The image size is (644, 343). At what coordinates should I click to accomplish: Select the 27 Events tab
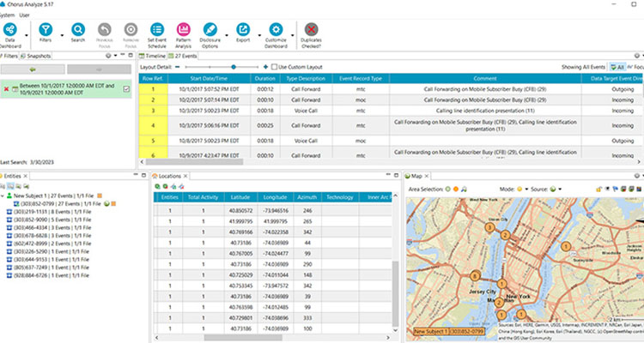pos(183,56)
